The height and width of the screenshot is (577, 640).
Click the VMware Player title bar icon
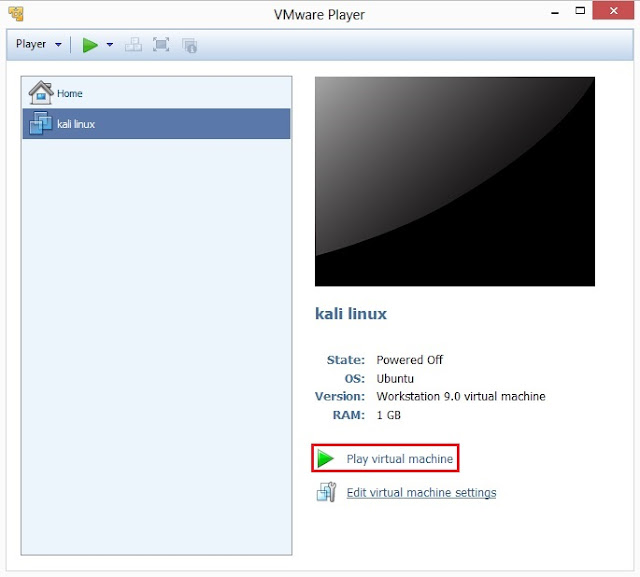coord(16,14)
